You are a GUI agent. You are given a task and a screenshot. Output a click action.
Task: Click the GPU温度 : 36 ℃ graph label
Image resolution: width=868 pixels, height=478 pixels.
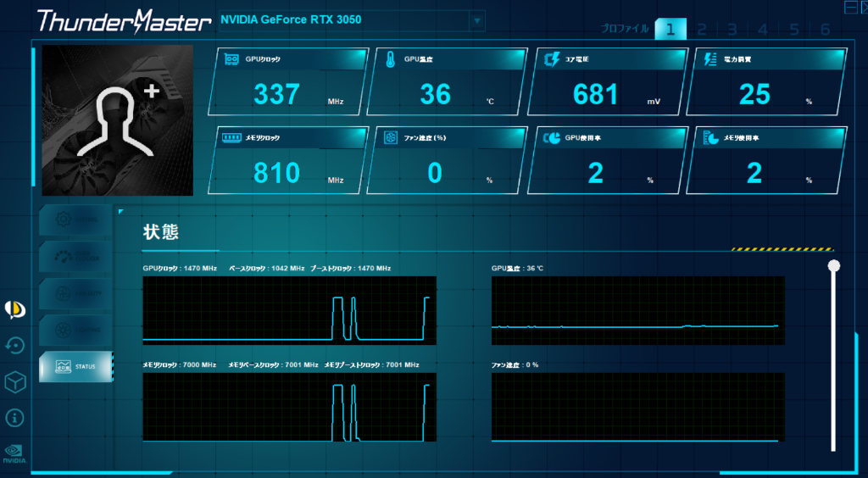click(518, 269)
